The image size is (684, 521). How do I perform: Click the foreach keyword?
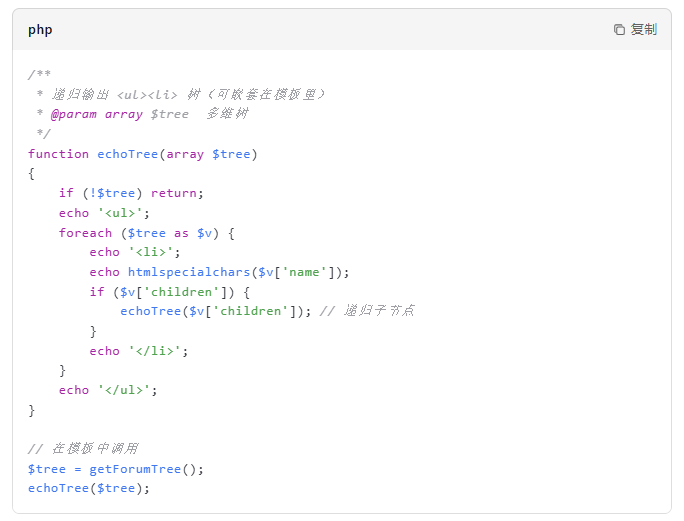tap(85, 233)
